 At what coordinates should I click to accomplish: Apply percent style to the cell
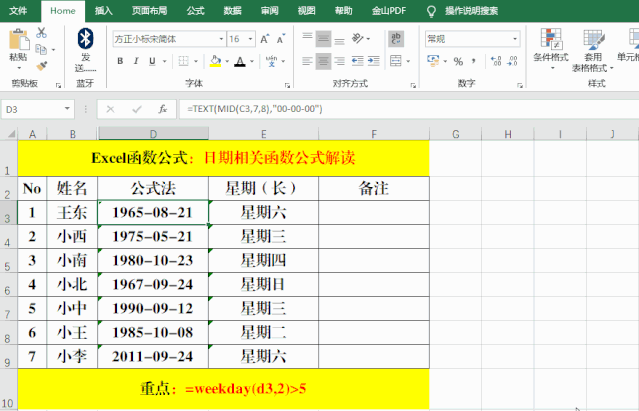click(457, 62)
